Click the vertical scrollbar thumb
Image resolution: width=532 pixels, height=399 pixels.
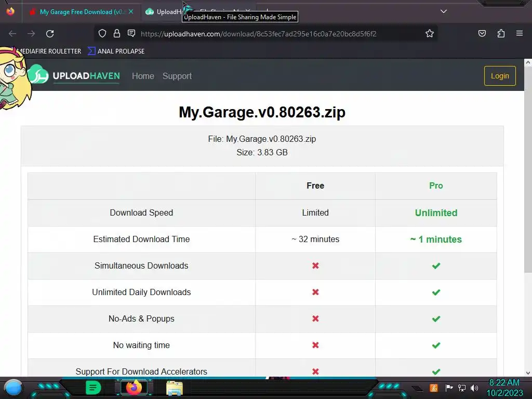[528, 170]
